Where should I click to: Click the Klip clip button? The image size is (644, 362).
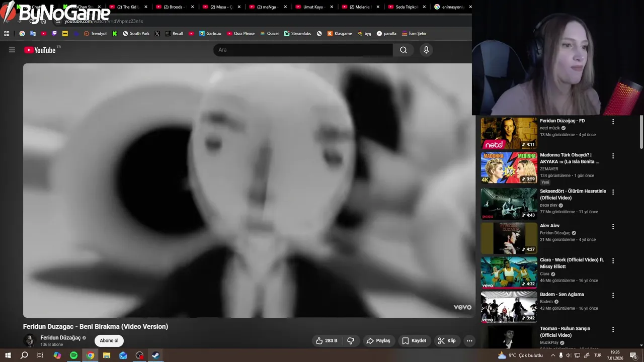pyautogui.click(x=447, y=340)
